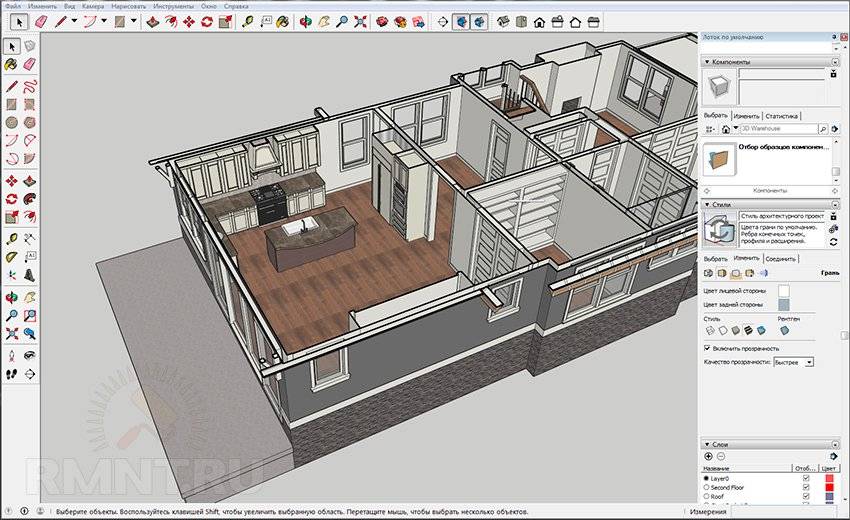Select the Second Floor layer radio button
The image size is (850, 520).
(708, 487)
